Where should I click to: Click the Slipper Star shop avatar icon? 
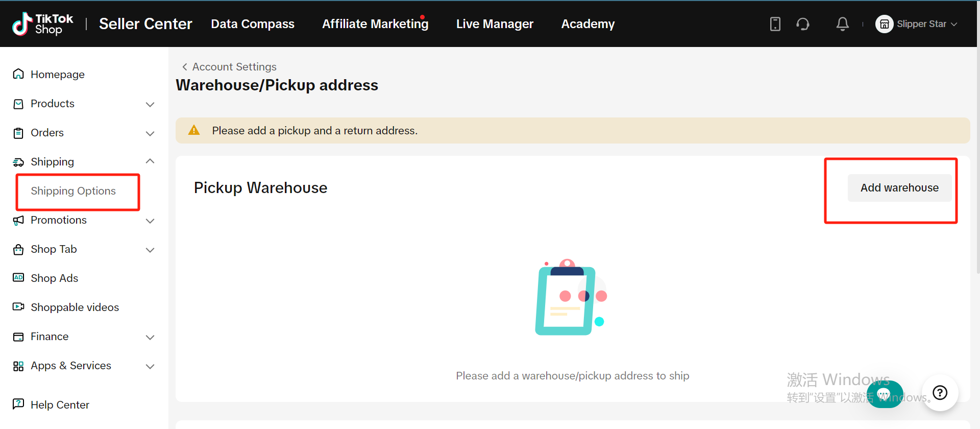pyautogui.click(x=884, y=24)
